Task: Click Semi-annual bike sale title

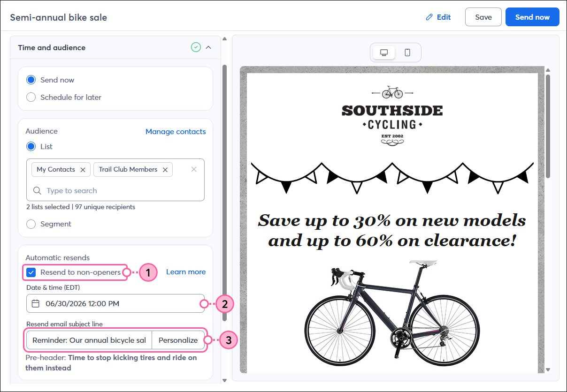Action: 59,17
